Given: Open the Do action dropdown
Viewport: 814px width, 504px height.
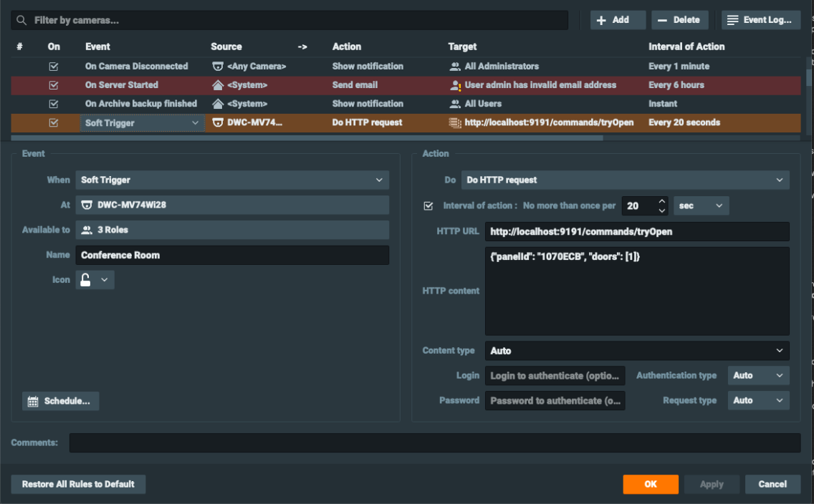Looking at the screenshot, I should [x=625, y=180].
